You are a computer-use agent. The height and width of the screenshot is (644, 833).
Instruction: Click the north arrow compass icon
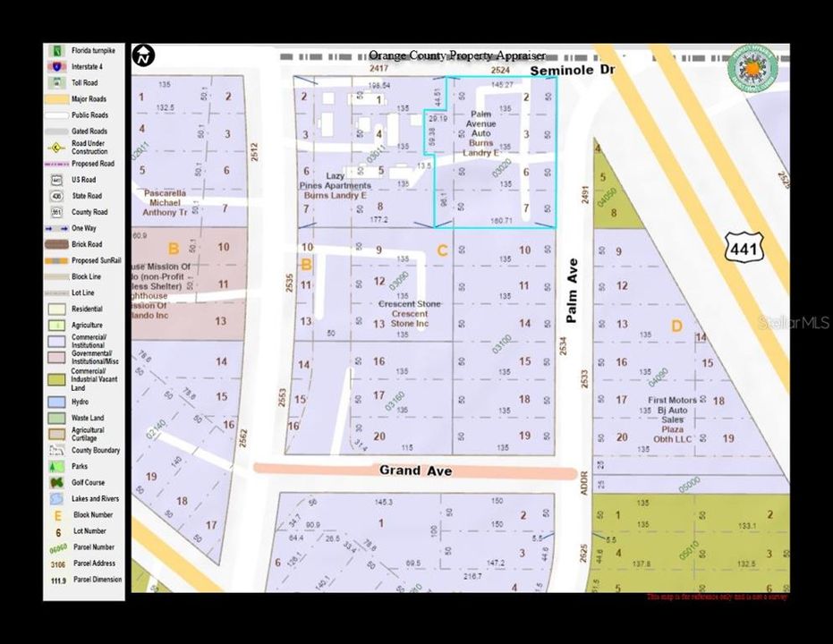144,55
